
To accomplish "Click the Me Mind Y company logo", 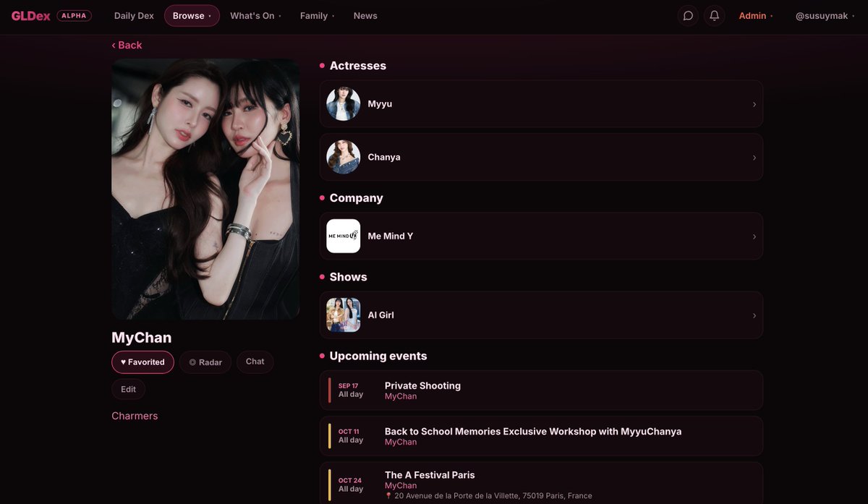I will coord(344,236).
